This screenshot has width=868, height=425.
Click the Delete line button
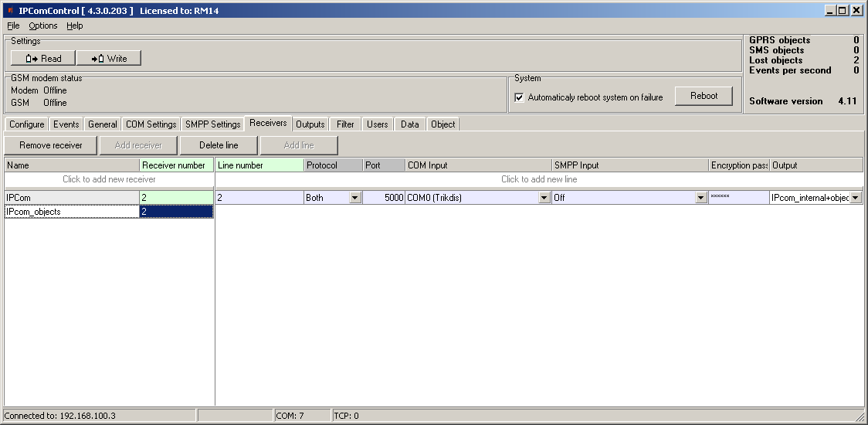(219, 145)
